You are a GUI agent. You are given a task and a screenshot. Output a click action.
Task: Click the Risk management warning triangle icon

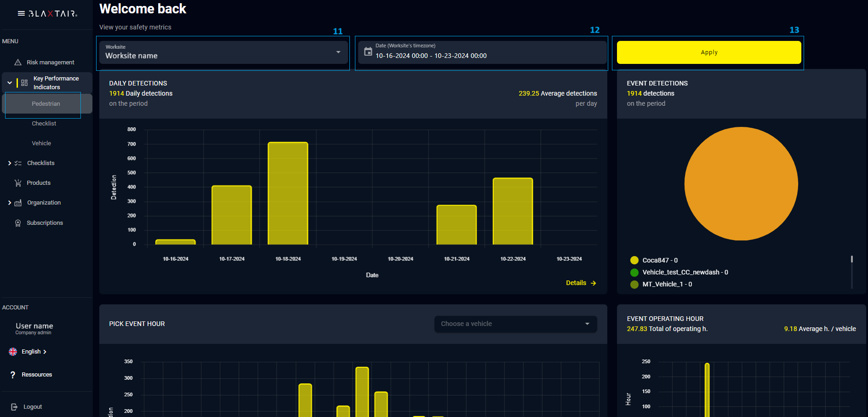point(18,62)
